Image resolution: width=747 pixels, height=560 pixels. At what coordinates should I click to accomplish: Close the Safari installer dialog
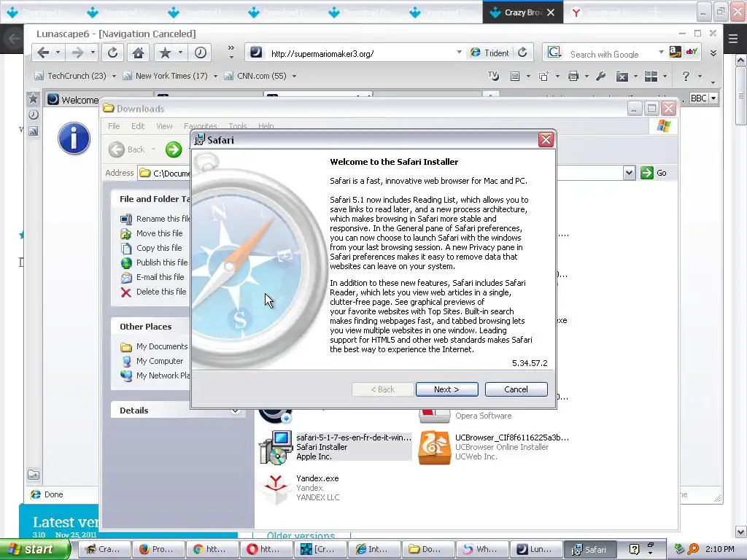[x=546, y=139]
